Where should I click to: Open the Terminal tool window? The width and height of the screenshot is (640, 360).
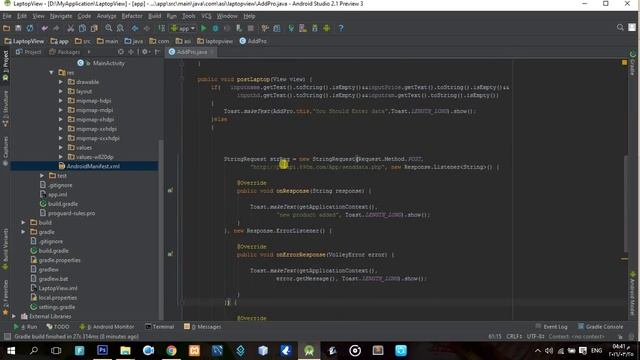[x=160, y=327]
